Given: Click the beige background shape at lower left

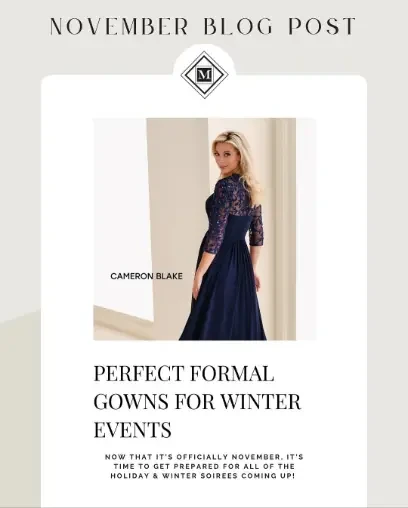Looking at the screenshot, I should coord(20,410).
